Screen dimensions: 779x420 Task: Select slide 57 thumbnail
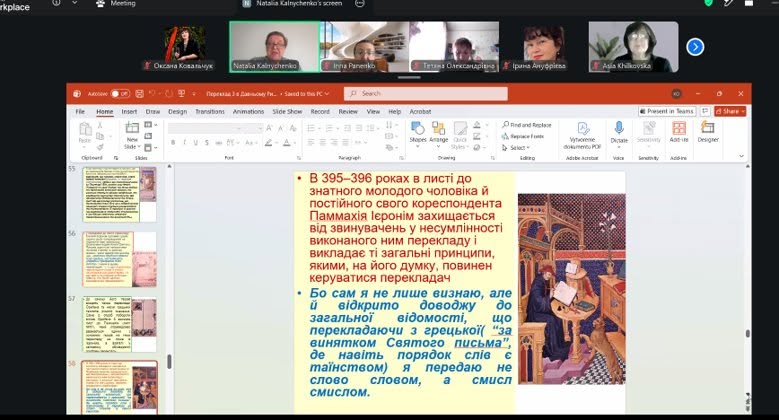pos(119,324)
